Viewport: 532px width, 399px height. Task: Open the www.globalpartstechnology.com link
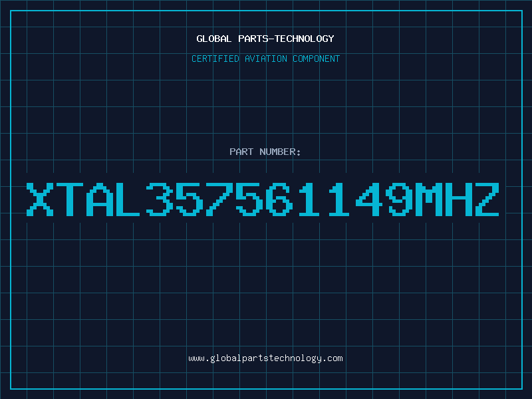pyautogui.click(x=265, y=358)
